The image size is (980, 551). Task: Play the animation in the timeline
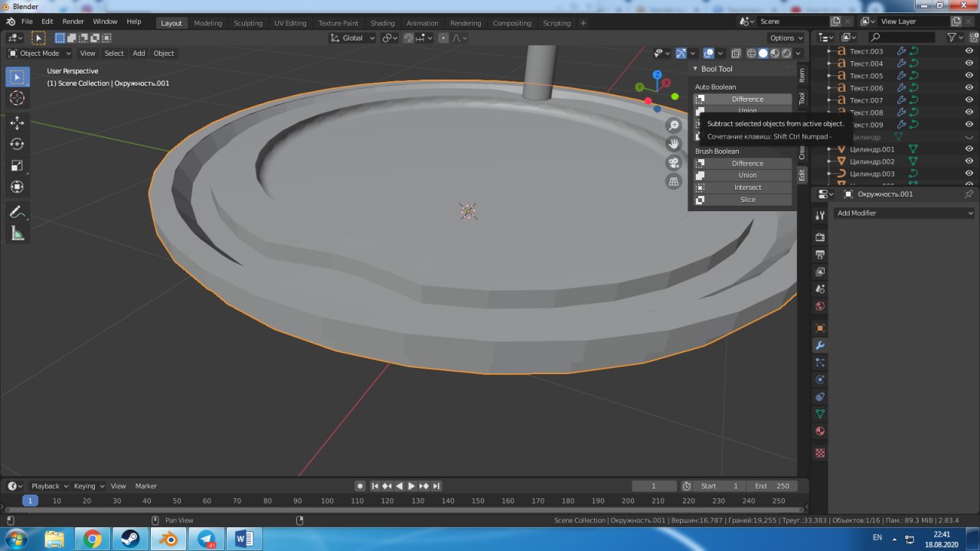[411, 486]
